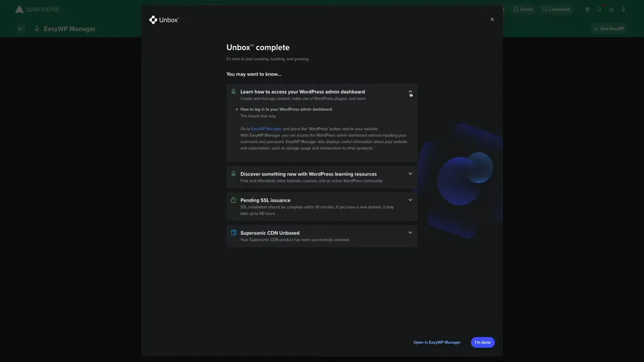
Task: Click the CDN icon beside Supersonic CDN Unboxed
Action: coord(233,233)
